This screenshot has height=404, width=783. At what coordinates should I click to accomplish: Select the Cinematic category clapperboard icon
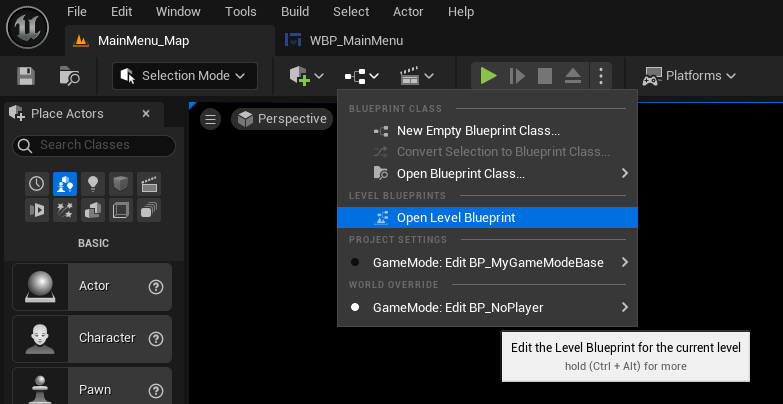(x=149, y=184)
